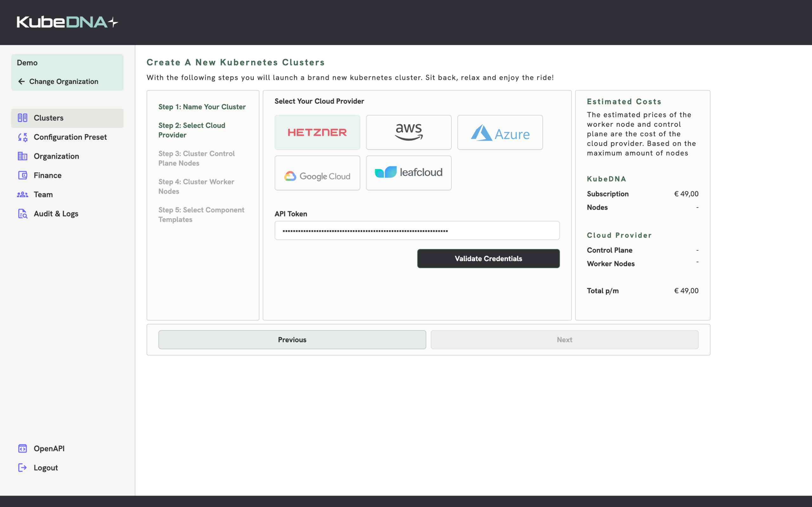Click the Organization building icon
This screenshot has width=812, height=507.
click(x=23, y=156)
